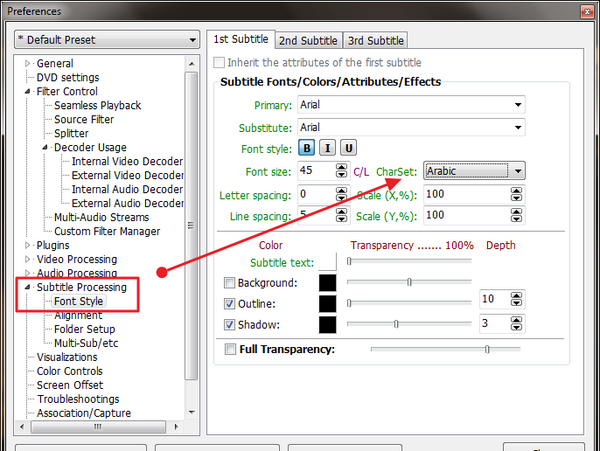Open the Default Preset combo box
This screenshot has height=451, width=600.
[x=107, y=40]
